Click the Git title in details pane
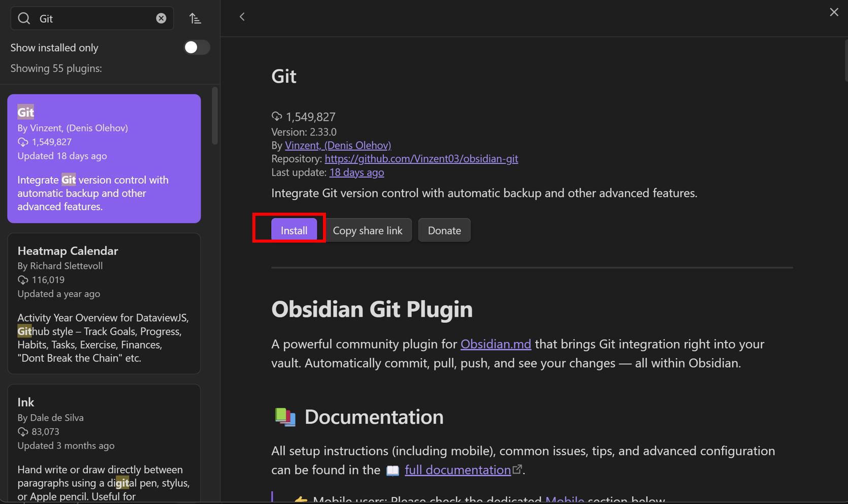 pos(284,76)
